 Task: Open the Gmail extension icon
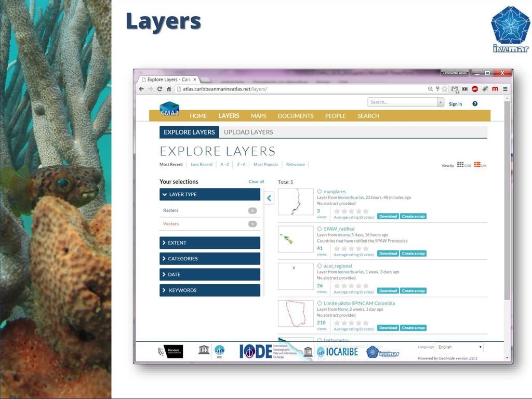pos(455,89)
